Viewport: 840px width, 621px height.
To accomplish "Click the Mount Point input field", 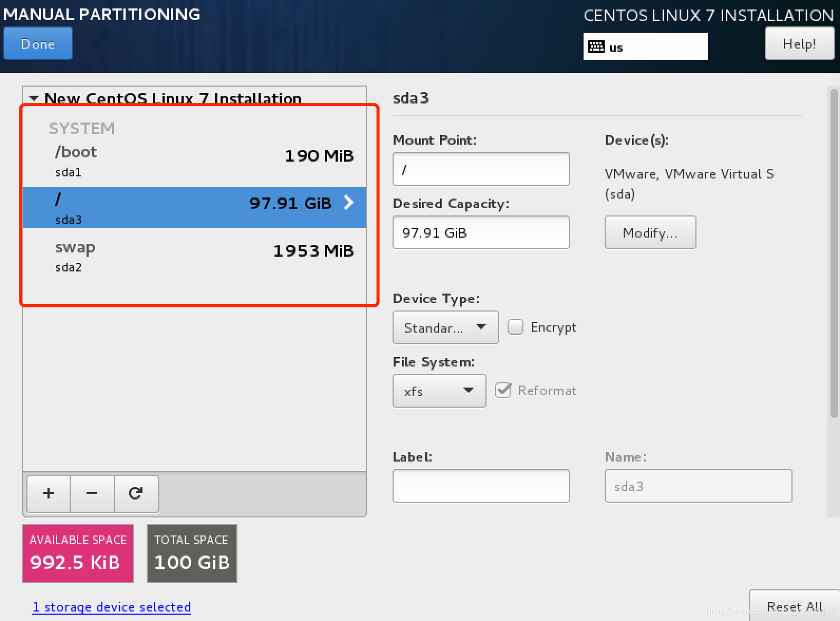I will tap(481, 169).
